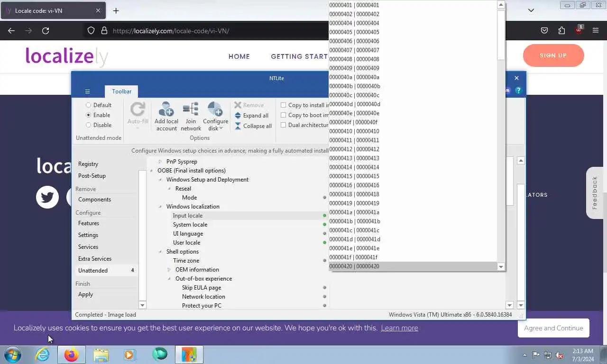Open Registry page in sidebar
607x364 pixels.
[88, 164]
